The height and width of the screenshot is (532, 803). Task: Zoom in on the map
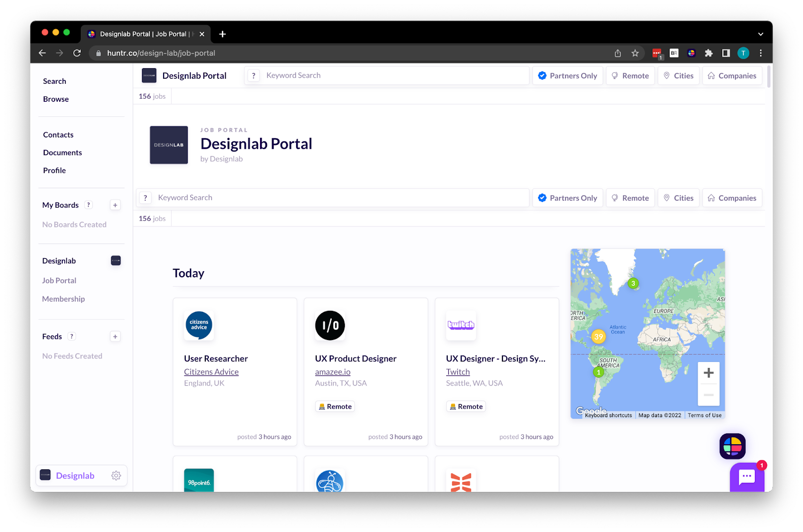click(x=709, y=373)
